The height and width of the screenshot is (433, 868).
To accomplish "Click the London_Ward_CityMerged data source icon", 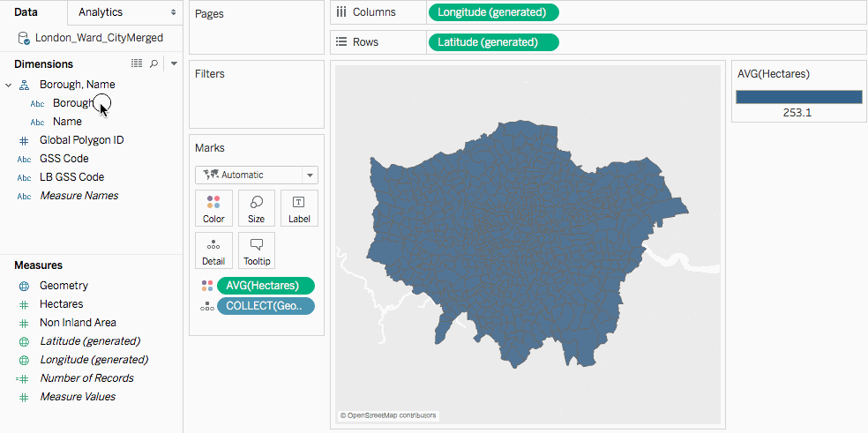I will pyautogui.click(x=24, y=38).
